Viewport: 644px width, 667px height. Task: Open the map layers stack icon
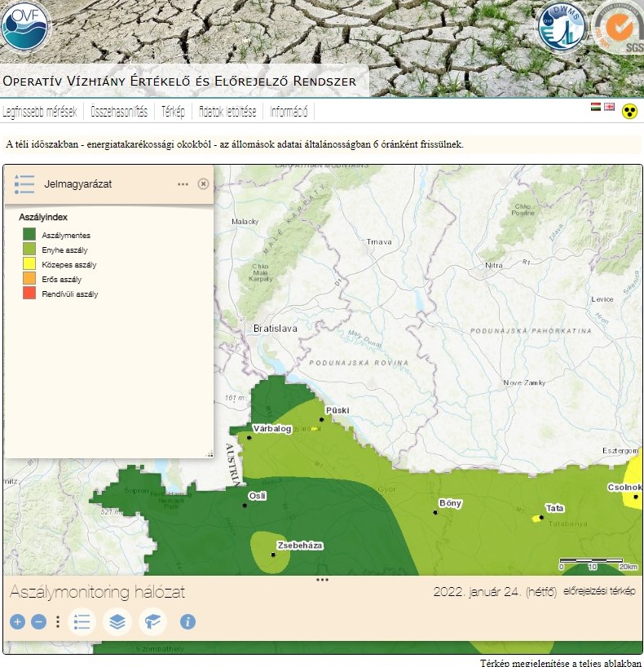point(117,622)
